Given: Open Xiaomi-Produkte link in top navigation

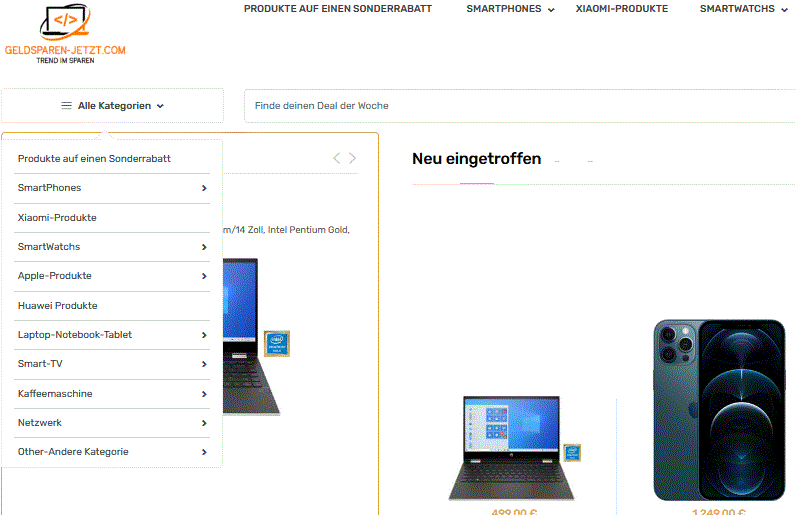Looking at the screenshot, I should click(621, 9).
